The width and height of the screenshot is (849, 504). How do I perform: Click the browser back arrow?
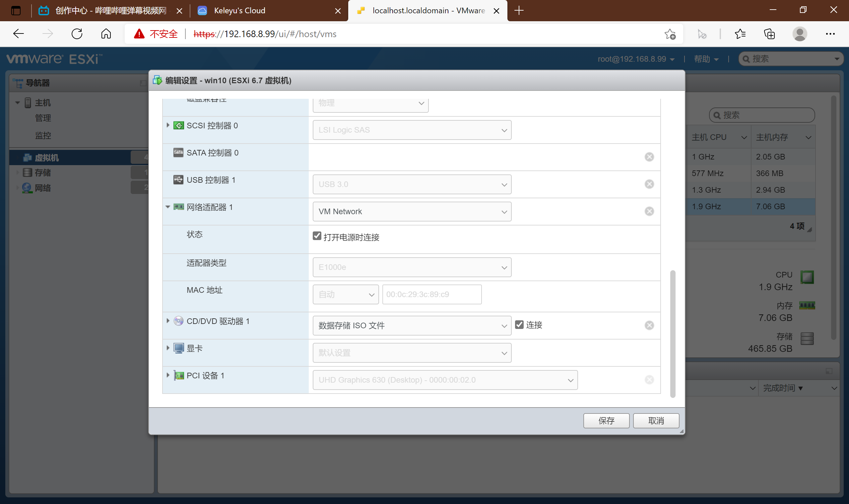click(x=18, y=33)
